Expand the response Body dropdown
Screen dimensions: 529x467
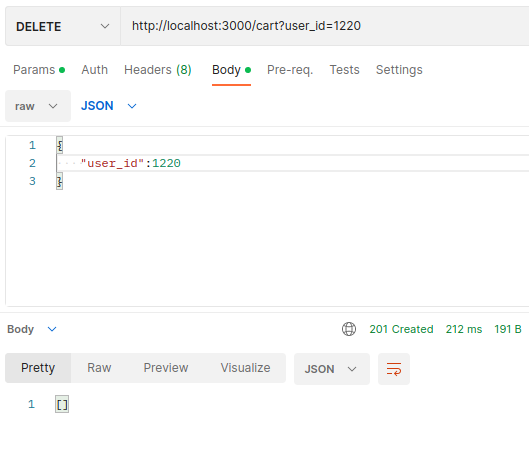pos(32,329)
